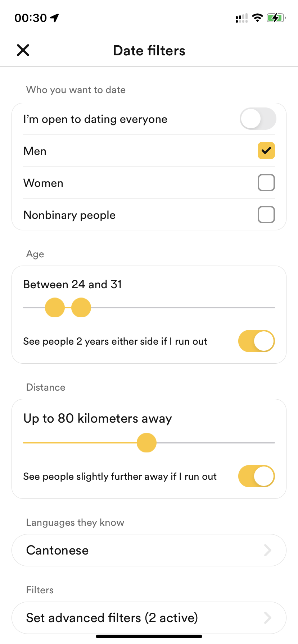Check the Nonbinary people checkbox
The image size is (298, 644).
point(266,215)
